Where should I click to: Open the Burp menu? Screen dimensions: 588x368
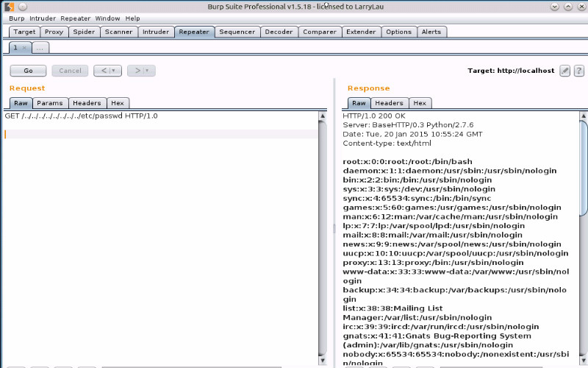tap(16, 18)
